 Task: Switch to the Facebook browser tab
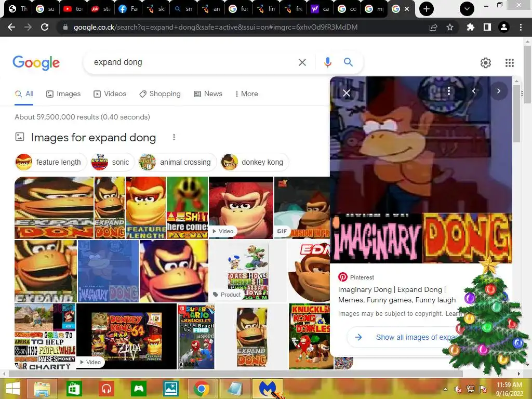click(128, 9)
